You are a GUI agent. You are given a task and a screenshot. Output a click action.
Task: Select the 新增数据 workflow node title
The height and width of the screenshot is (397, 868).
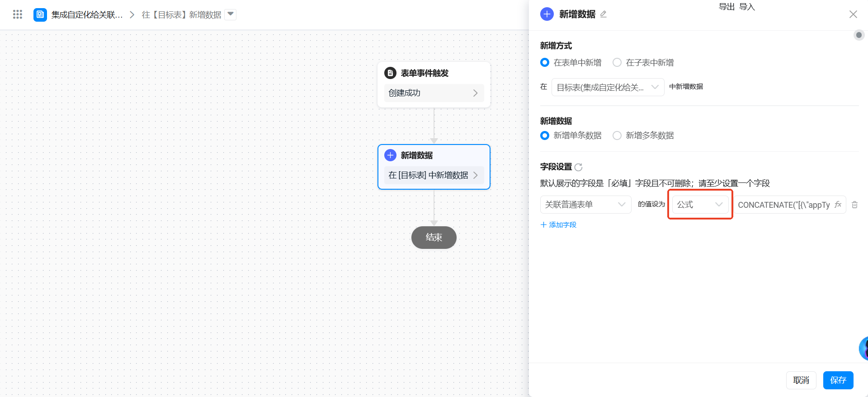click(417, 155)
